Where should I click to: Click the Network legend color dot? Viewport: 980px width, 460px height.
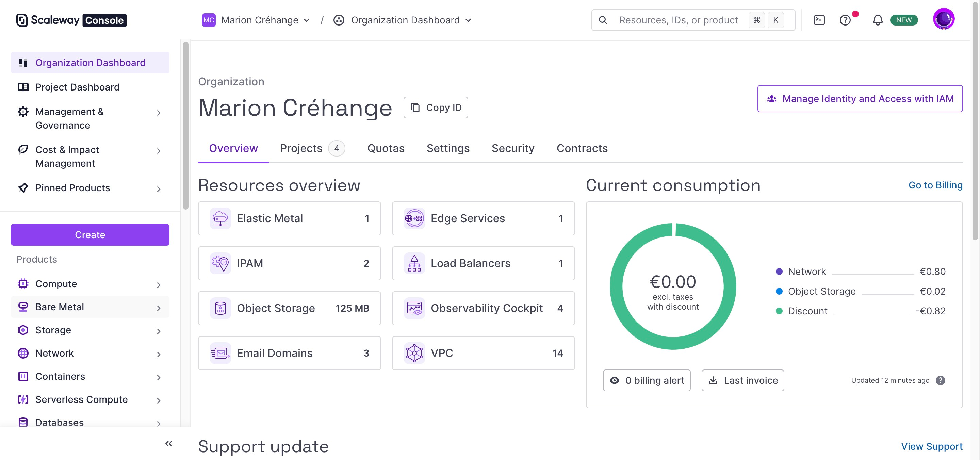click(x=779, y=272)
